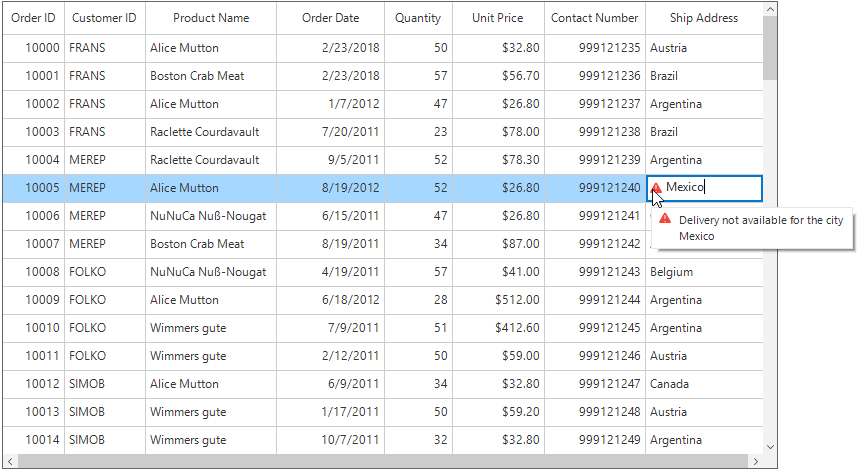Viewport: 857px width, 471px height.
Task: Click Austria ship address in order 10000 row
Action: pos(705,48)
